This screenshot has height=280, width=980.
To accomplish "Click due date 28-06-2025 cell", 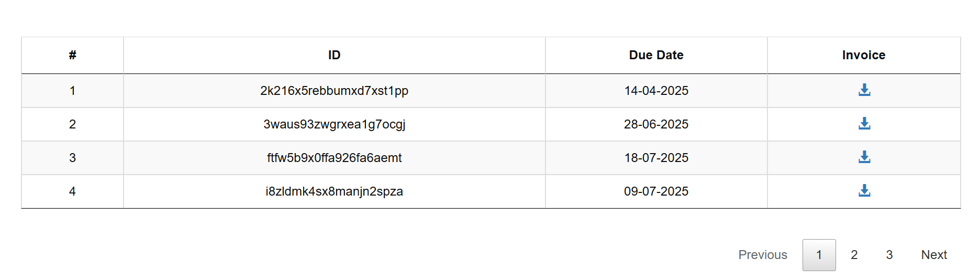I will coord(656,124).
